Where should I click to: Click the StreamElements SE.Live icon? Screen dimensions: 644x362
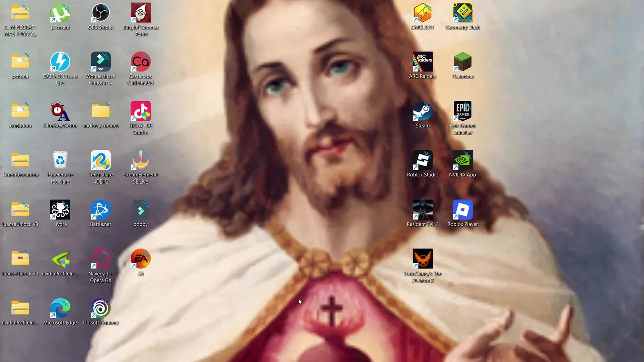tap(141, 161)
